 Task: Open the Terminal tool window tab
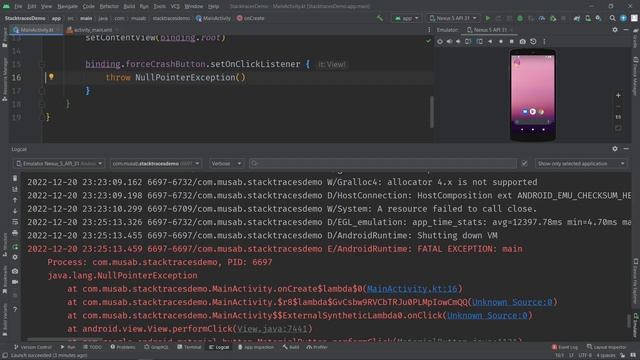tap(189, 347)
